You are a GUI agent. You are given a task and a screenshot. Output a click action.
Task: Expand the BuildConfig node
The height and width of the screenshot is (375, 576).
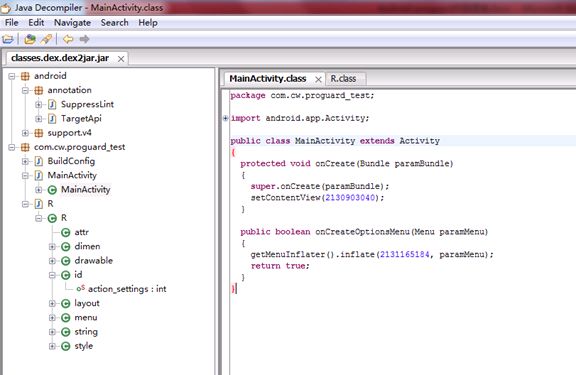pos(25,161)
